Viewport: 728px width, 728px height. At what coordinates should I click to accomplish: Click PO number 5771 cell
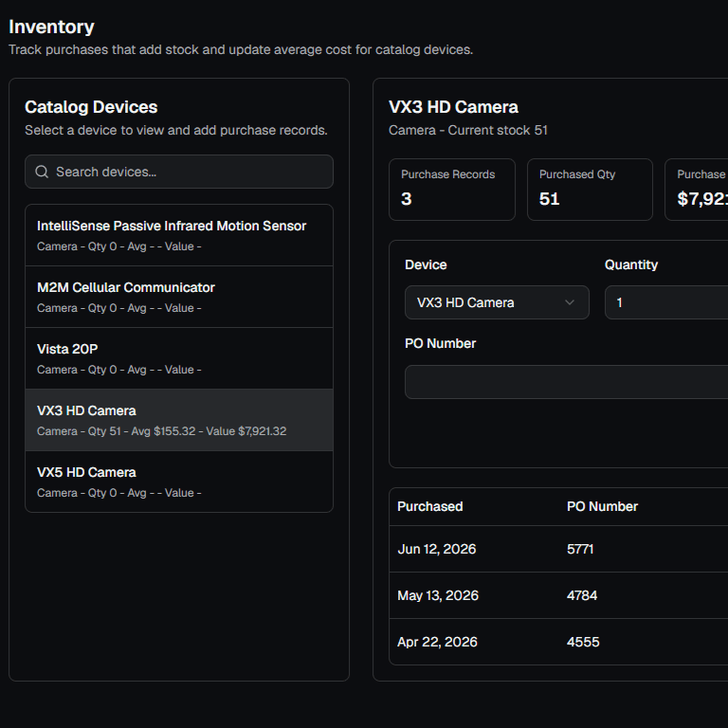tap(580, 549)
